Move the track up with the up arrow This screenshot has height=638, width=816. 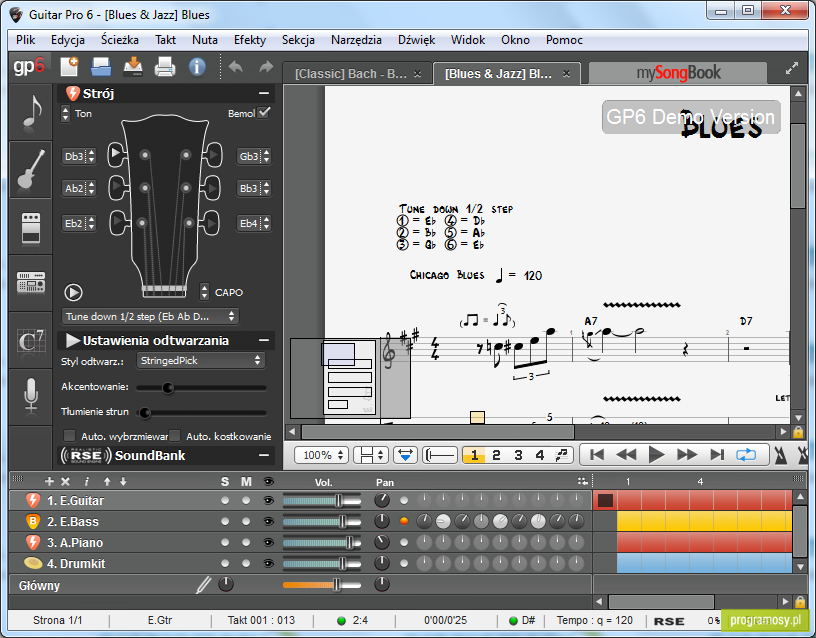[x=107, y=481]
